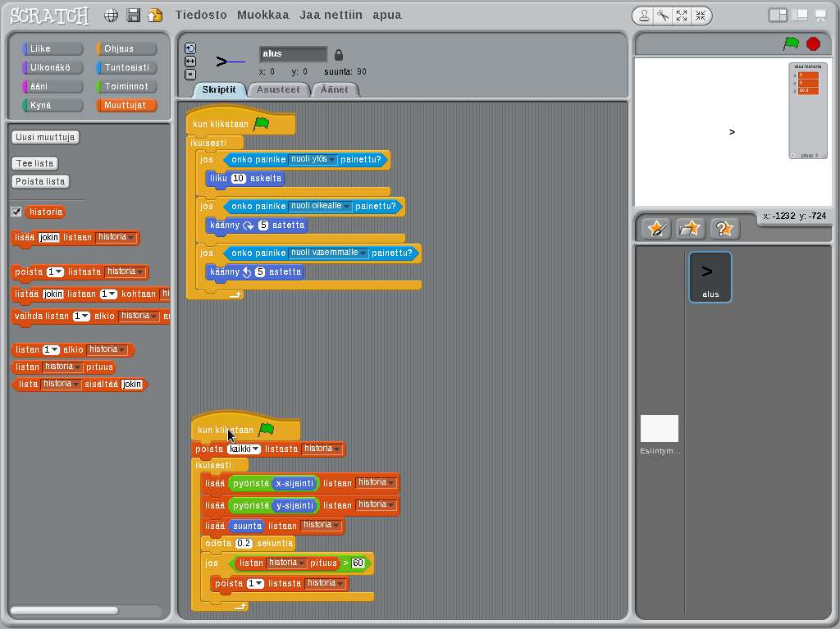Select Toiminnot block category
Image resolution: width=840 pixels, height=629 pixels.
126,86
